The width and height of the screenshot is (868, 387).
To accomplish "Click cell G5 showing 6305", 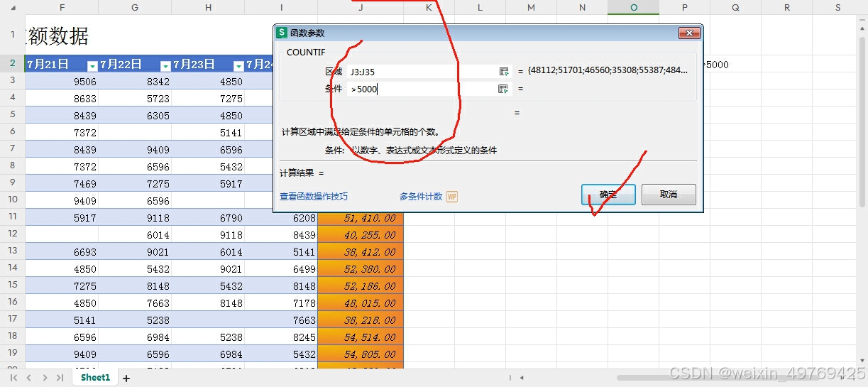I will [135, 116].
